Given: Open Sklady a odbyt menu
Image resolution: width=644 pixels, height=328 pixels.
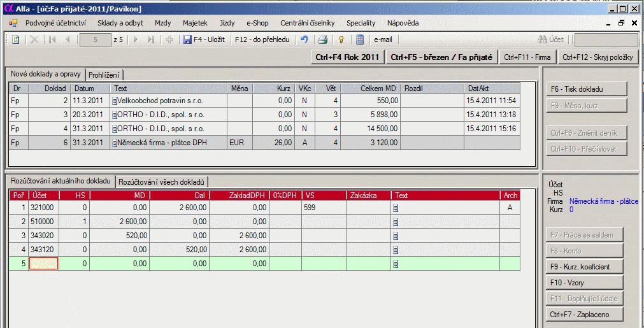Looking at the screenshot, I should click(x=120, y=23).
